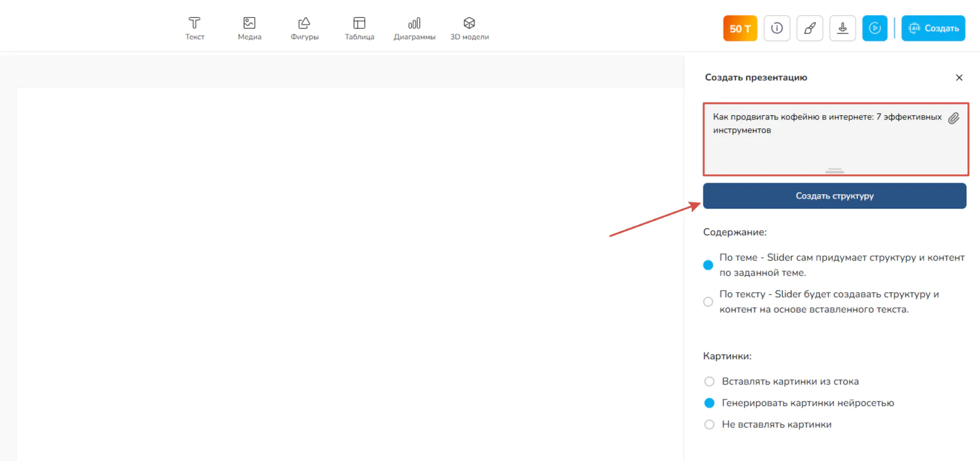Screen dimensions: 980x461
Task: Choose Генерировать картинки нейросетью
Action: (x=710, y=403)
